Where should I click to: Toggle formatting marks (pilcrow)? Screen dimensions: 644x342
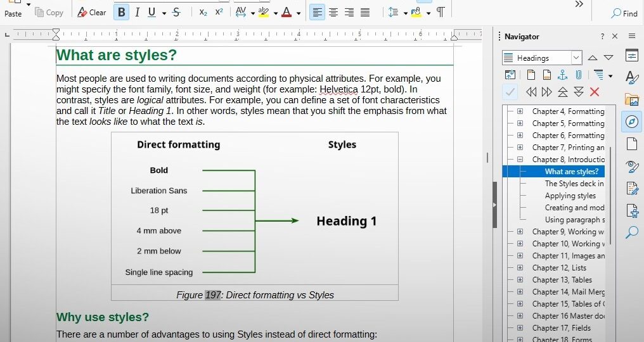(x=441, y=12)
